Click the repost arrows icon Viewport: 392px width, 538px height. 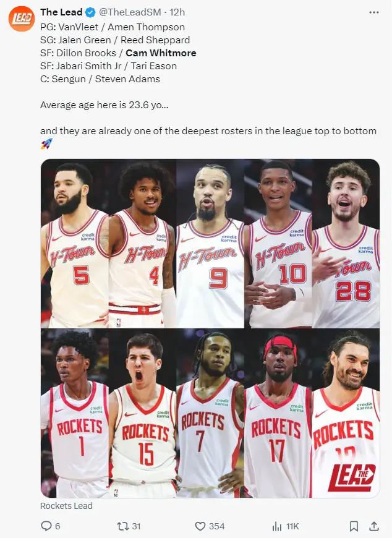click(122, 526)
